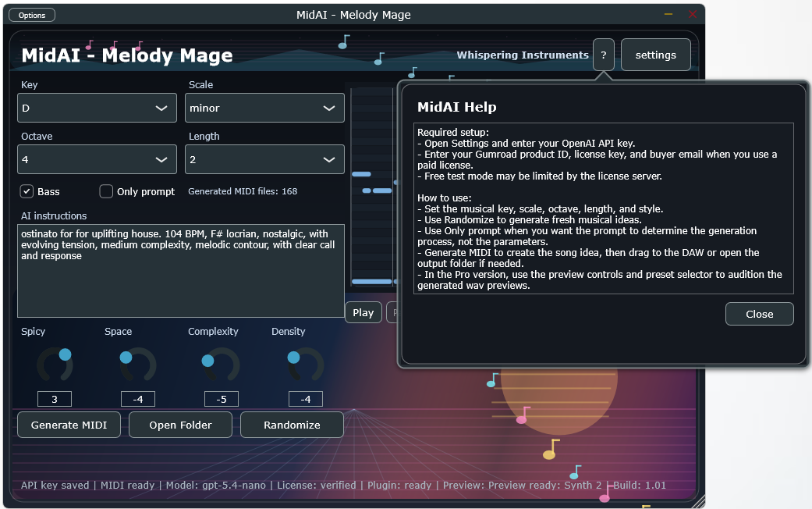812x509 pixels.
Task: Adjust the Density knob
Action: point(306,365)
